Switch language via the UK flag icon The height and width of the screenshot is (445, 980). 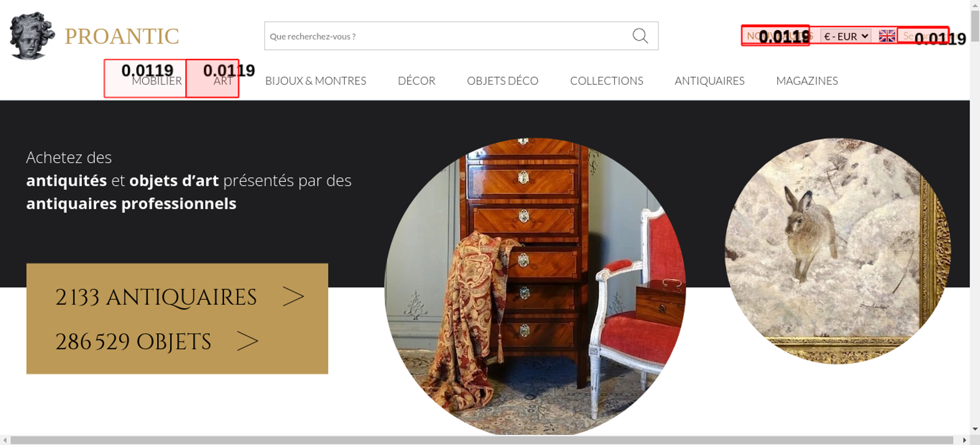886,36
